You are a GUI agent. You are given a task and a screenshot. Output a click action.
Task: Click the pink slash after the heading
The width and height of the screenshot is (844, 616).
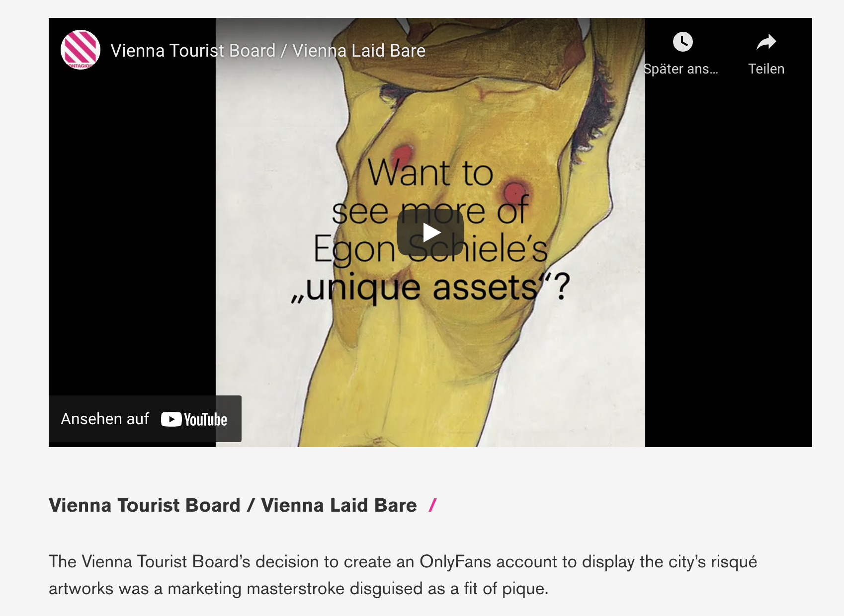[432, 505]
